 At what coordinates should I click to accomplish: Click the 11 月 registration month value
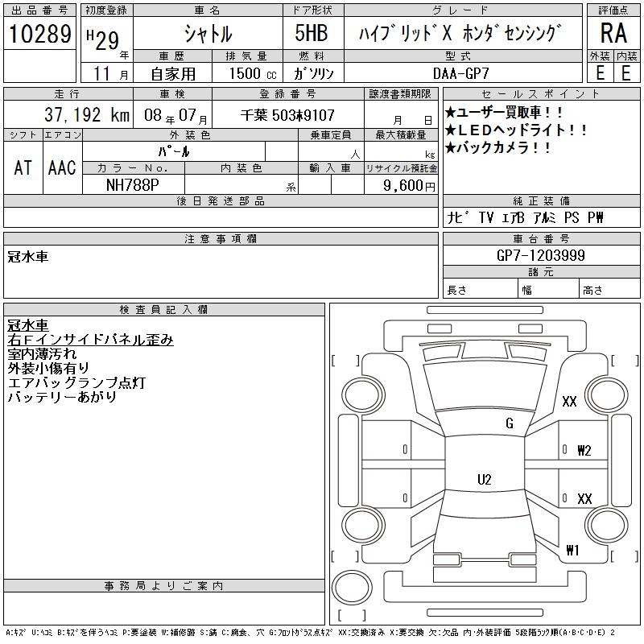point(110,74)
